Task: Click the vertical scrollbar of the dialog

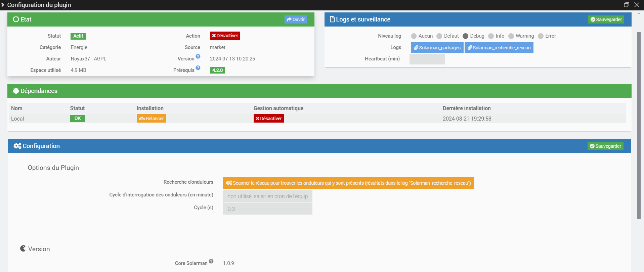Action: click(x=639, y=125)
